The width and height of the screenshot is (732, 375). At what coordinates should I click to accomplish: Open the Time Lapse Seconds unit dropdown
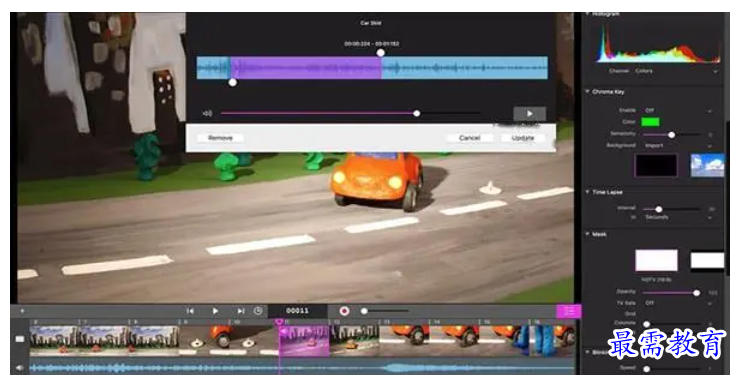point(678,218)
